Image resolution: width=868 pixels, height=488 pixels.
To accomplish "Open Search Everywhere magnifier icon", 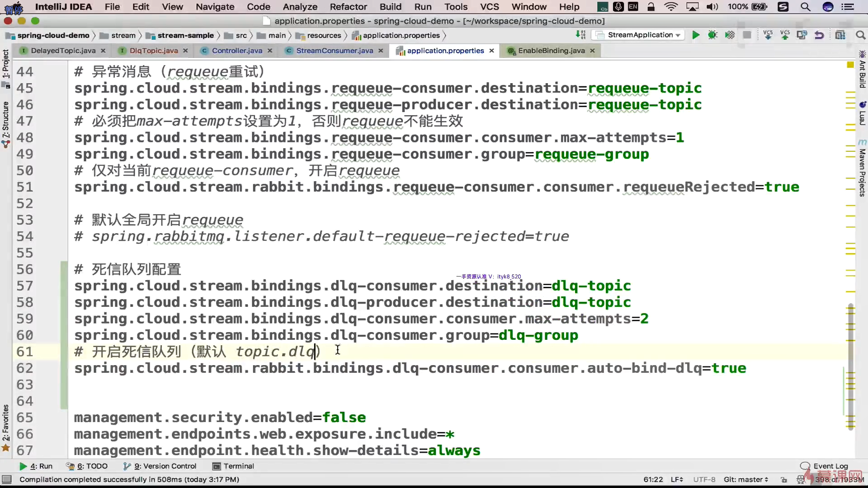I will coord(860,35).
